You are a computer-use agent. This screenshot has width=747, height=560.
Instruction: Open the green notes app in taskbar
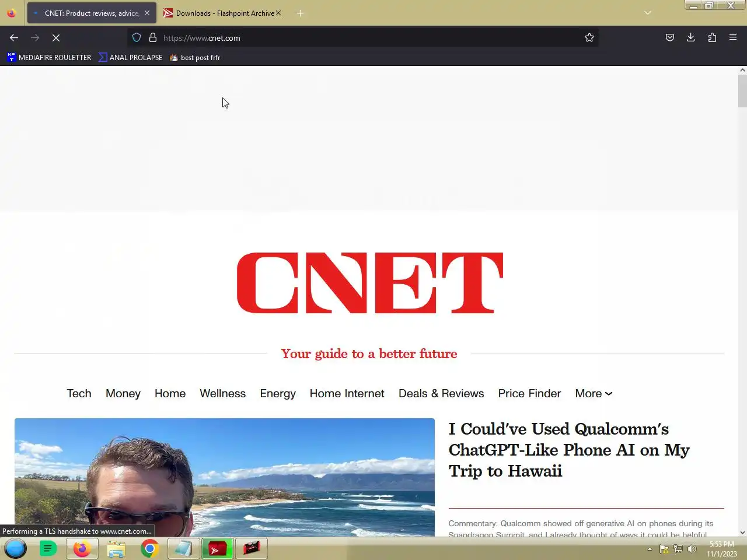[48, 549]
